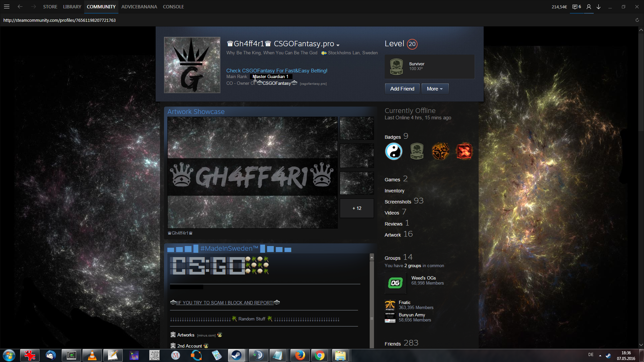Expand the profile name history arrow
644x362 pixels.
338,45
